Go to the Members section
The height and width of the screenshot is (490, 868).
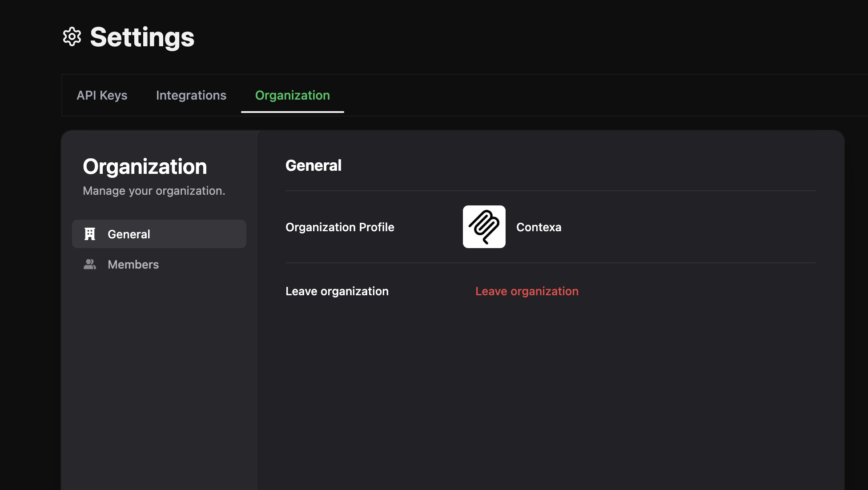point(159,265)
